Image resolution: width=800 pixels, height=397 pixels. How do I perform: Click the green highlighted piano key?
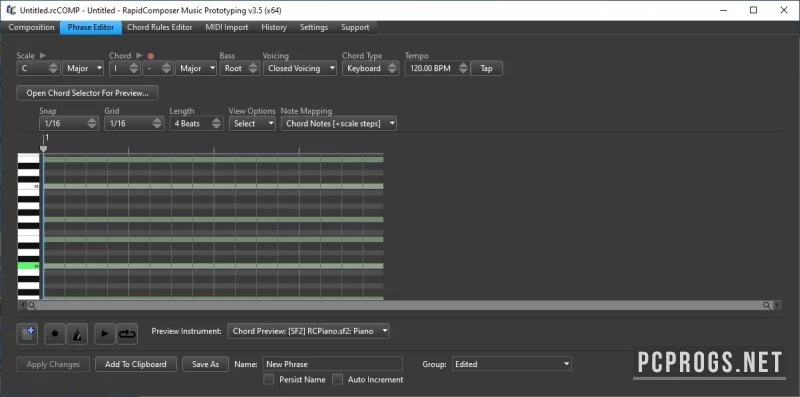point(29,266)
